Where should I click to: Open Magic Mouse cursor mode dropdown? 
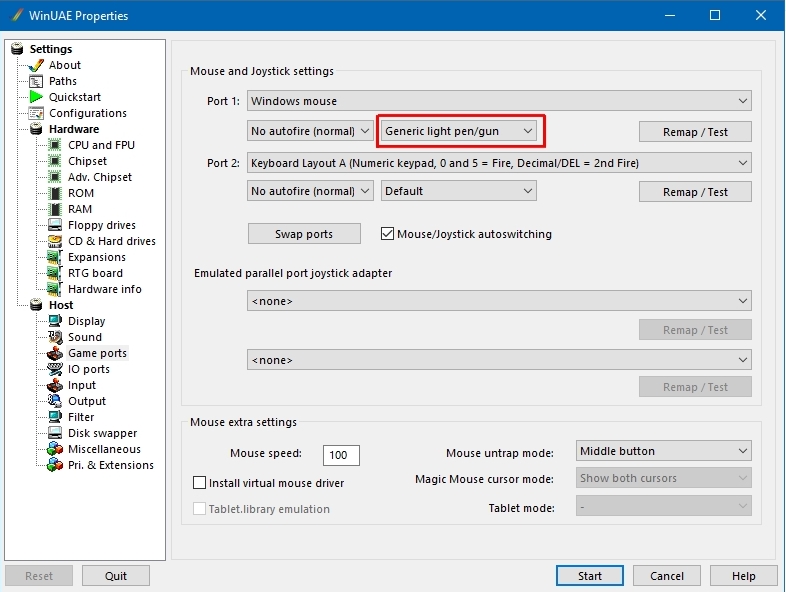pyautogui.click(x=664, y=478)
